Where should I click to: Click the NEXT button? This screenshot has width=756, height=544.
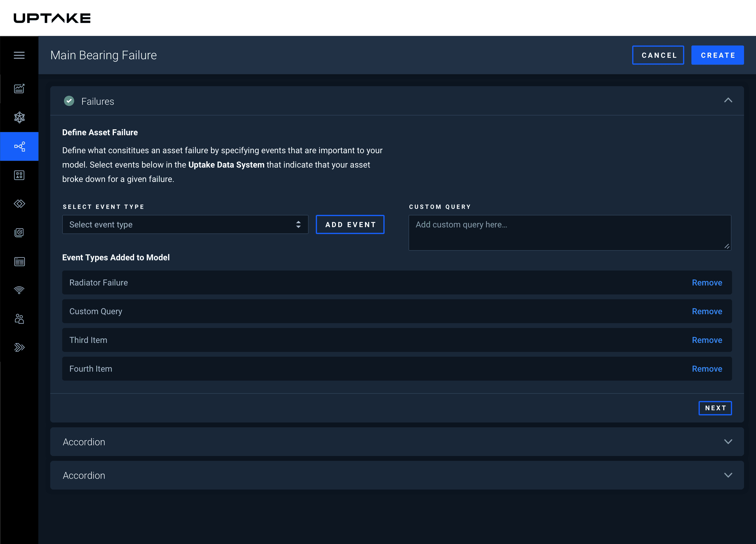click(715, 408)
